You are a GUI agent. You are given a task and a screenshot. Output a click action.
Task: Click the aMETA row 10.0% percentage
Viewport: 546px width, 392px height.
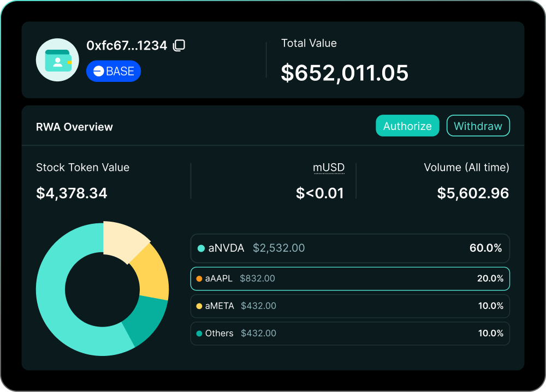(491, 306)
